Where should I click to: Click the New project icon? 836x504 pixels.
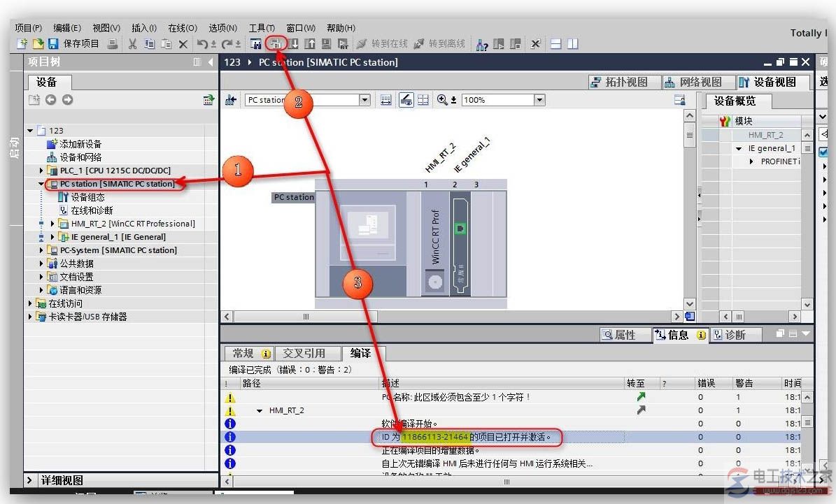tap(22, 44)
